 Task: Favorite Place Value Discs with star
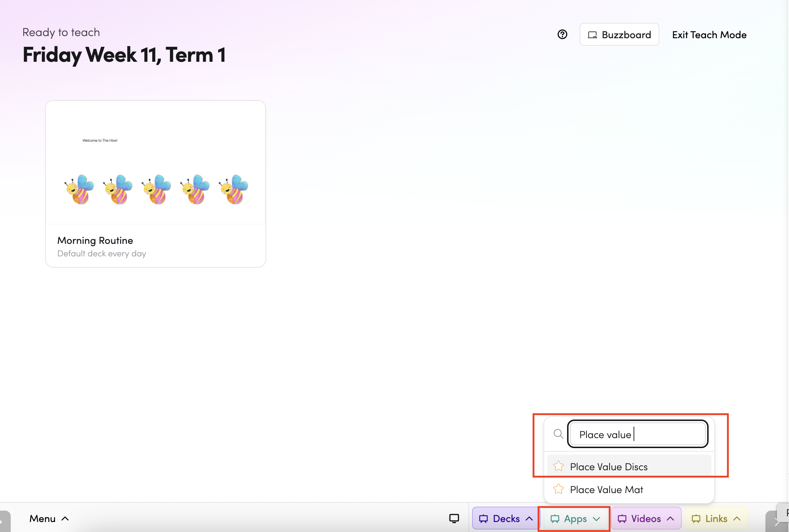click(559, 466)
